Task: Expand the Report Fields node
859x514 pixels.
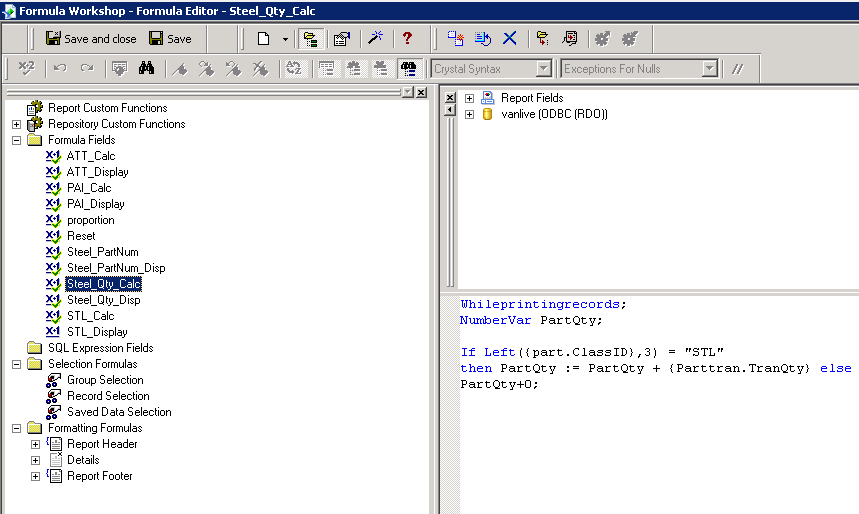Action: [469, 98]
